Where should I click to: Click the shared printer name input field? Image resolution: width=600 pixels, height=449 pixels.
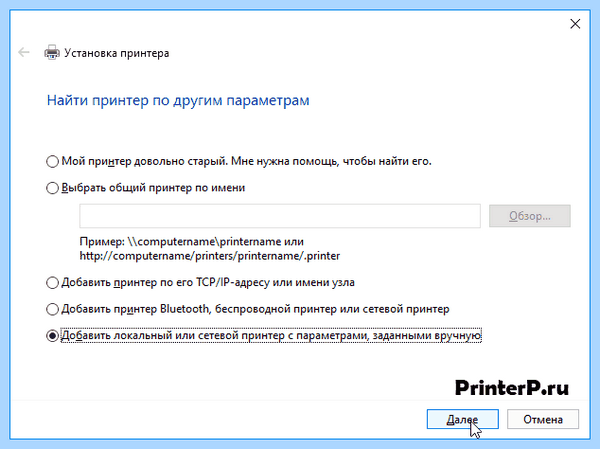(280, 216)
